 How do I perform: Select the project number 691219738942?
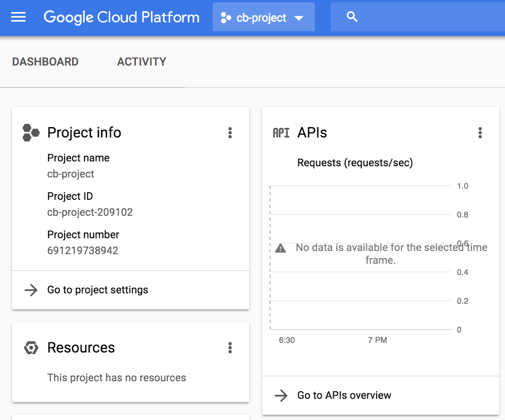pos(83,251)
